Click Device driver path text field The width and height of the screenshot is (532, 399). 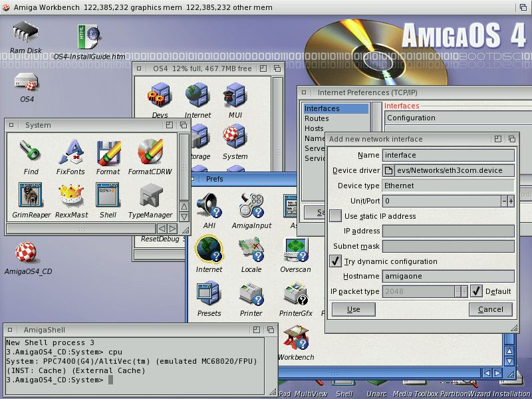[x=454, y=170]
